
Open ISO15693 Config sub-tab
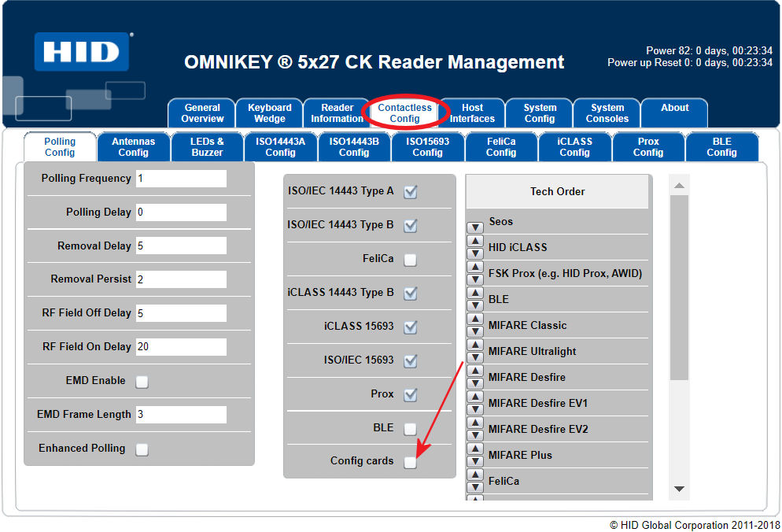point(427,146)
